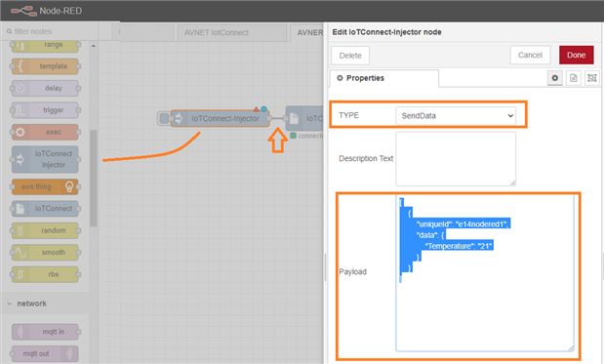
Task: Open node appearance settings icon
Action: (591, 78)
